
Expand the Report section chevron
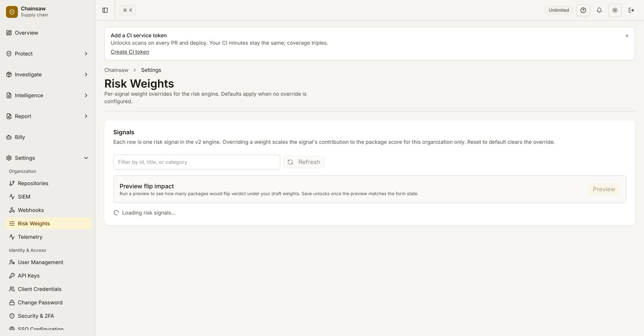[x=86, y=116]
